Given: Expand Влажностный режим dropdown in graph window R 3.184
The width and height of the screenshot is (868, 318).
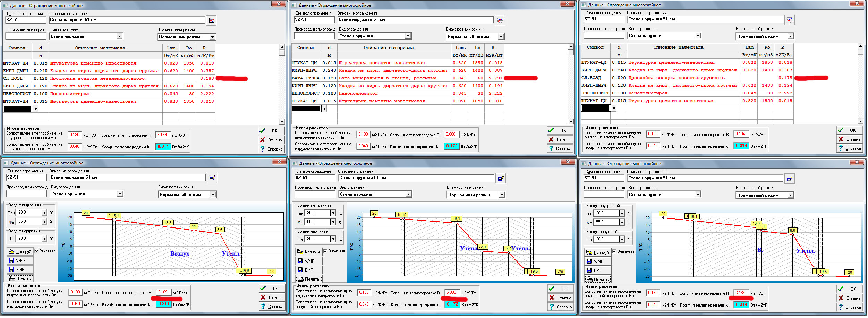Looking at the screenshot, I should [791, 195].
